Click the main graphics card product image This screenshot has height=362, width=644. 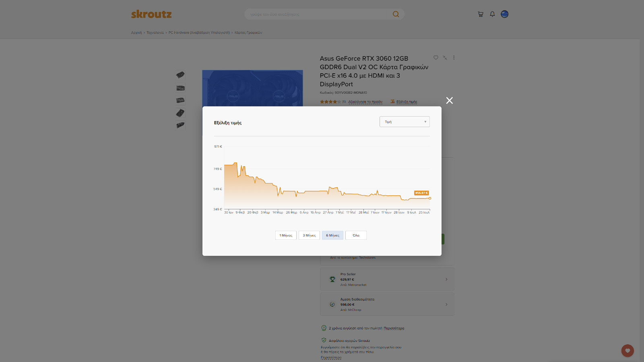(x=252, y=88)
